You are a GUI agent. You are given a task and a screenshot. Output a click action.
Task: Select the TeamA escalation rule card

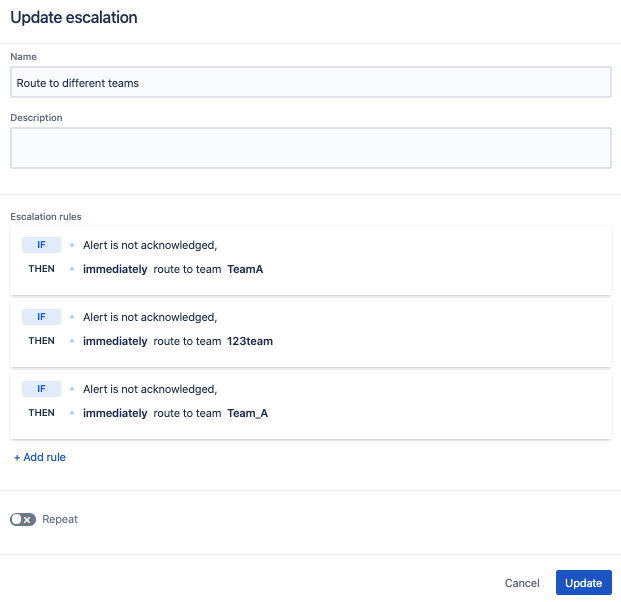click(x=311, y=261)
